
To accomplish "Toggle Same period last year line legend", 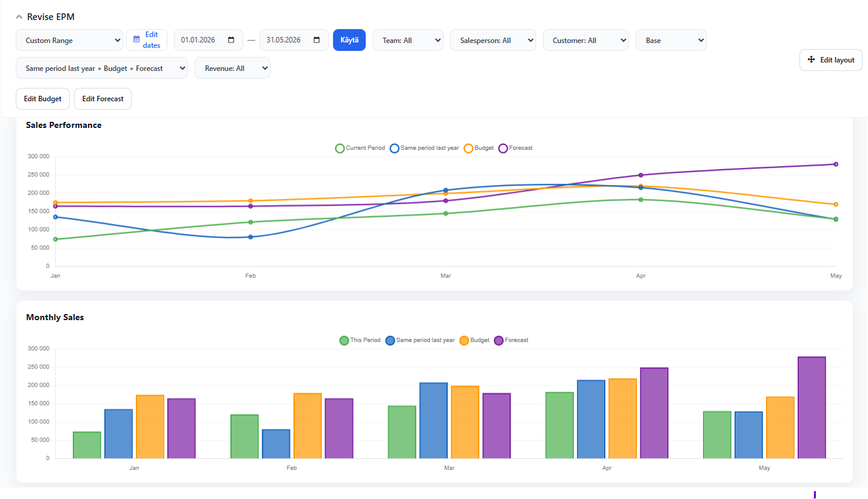I will 425,148.
